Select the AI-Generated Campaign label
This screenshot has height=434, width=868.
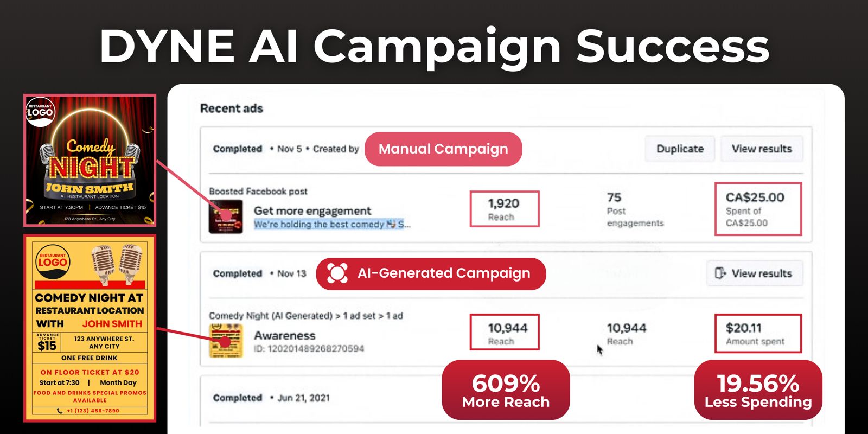443,273
